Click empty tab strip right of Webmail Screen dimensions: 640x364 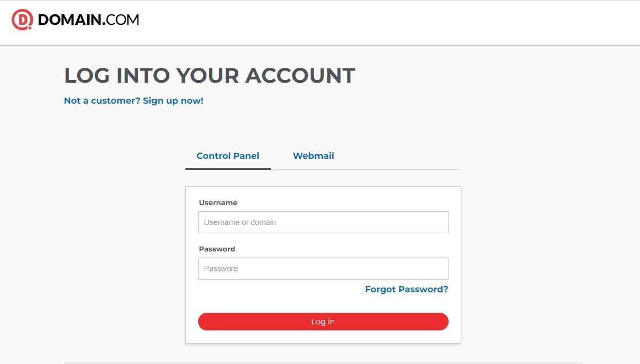click(x=403, y=156)
